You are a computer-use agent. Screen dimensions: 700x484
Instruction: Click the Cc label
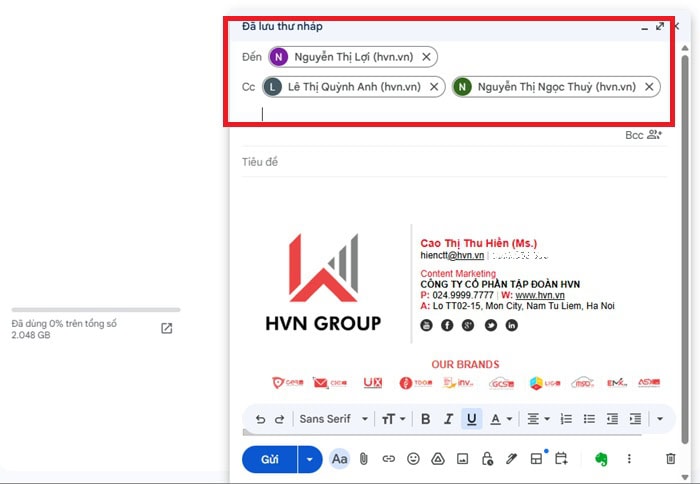point(248,87)
